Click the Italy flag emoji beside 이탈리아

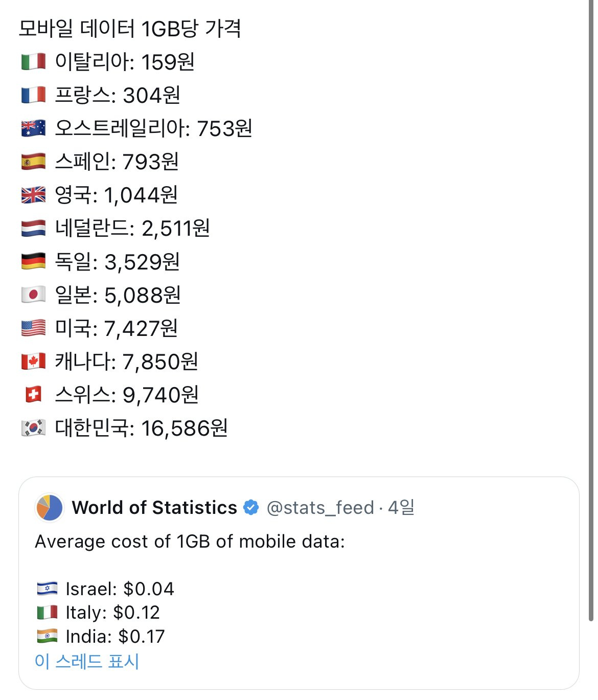point(33,62)
